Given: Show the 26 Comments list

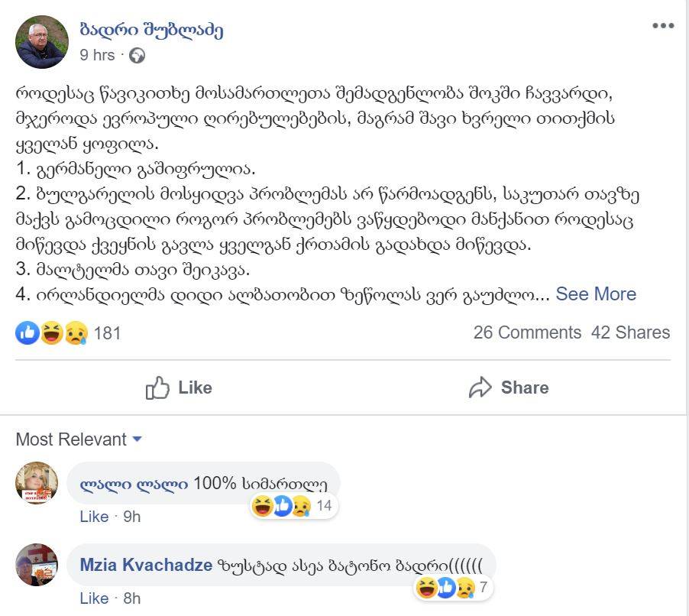Looking at the screenshot, I should pyautogui.click(x=527, y=332).
